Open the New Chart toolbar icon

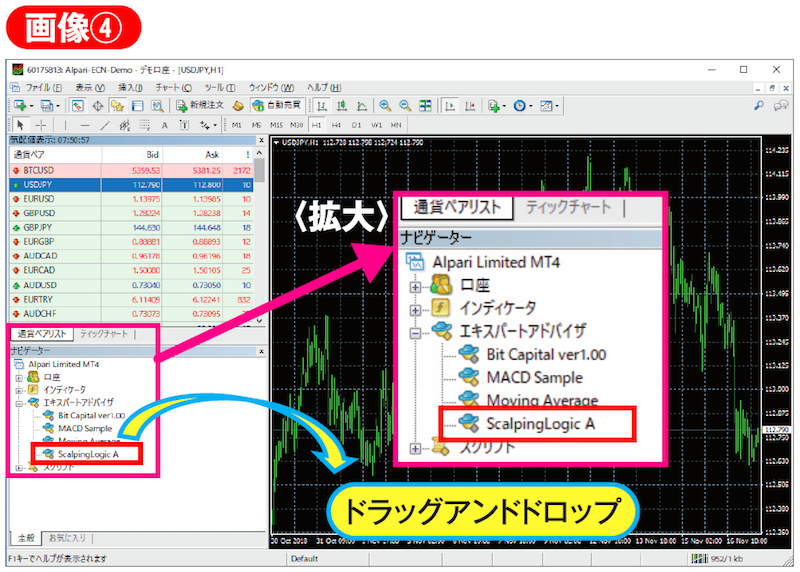20,106
